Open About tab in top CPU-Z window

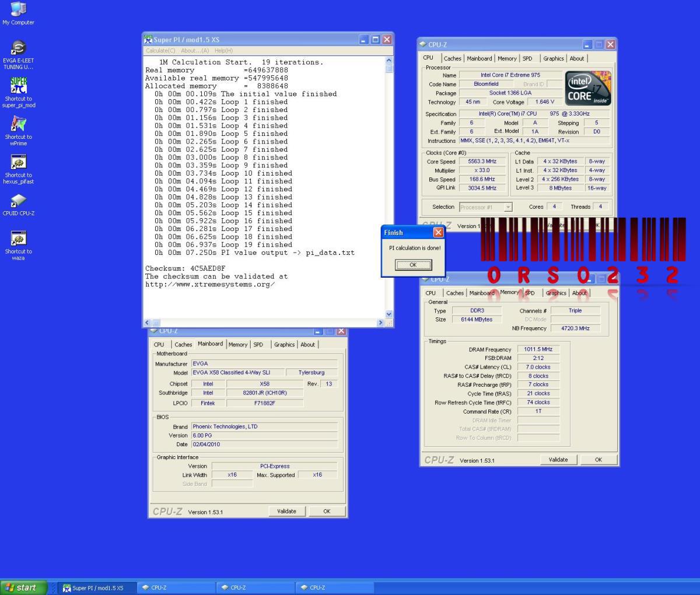point(577,58)
